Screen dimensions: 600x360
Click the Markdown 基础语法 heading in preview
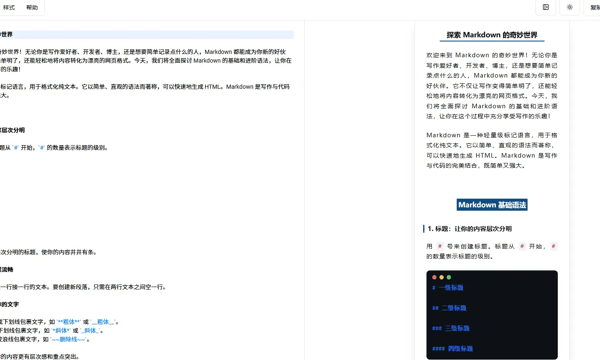492,205
